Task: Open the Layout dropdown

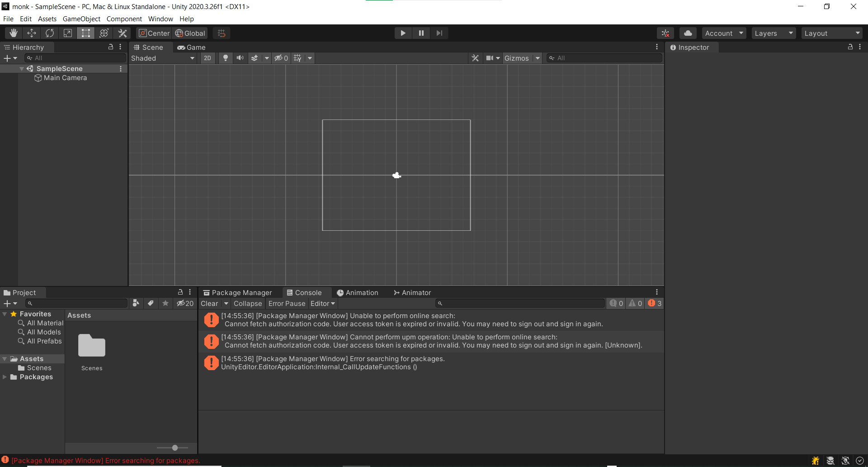Action: pos(832,33)
